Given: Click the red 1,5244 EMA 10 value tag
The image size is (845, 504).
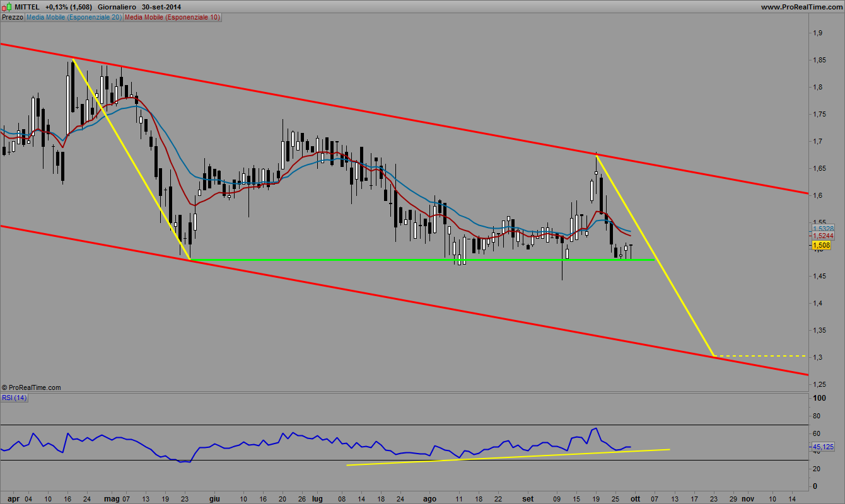Looking at the screenshot, I should [x=823, y=236].
